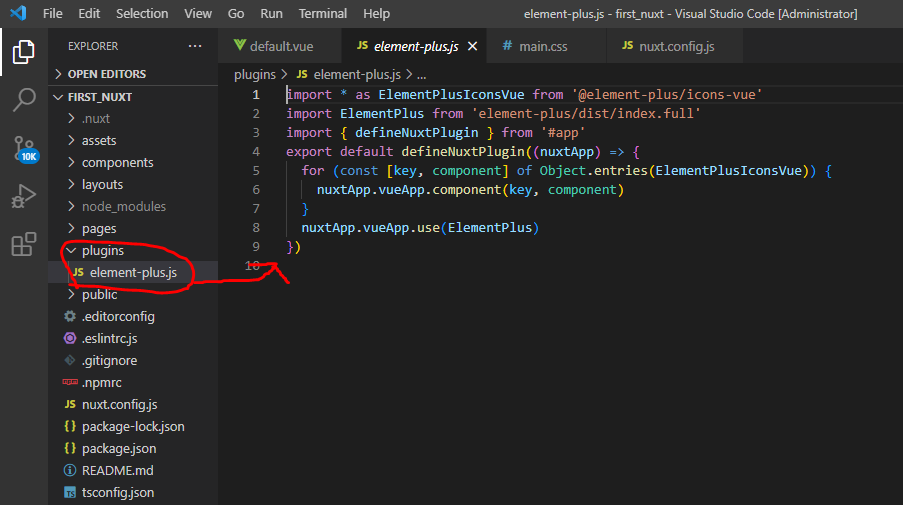The image size is (903, 505).
Task: Collapse the plugins folder
Action: [102, 250]
